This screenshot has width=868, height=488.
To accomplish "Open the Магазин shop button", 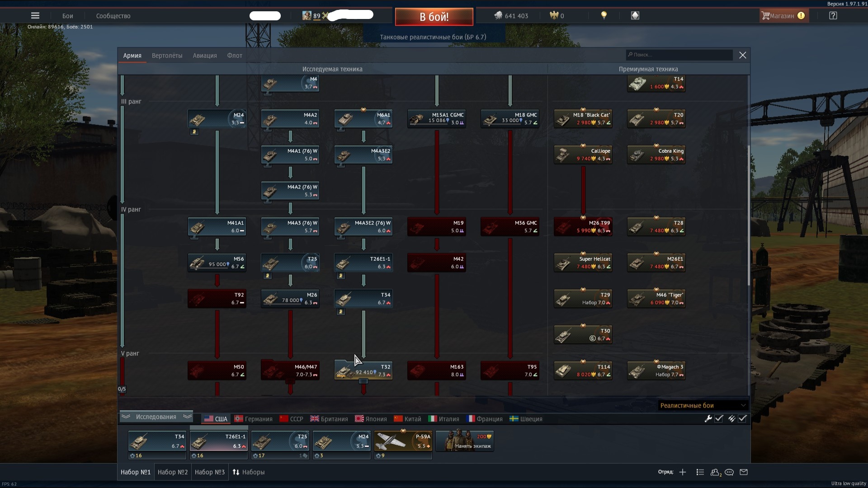I will pyautogui.click(x=783, y=16).
